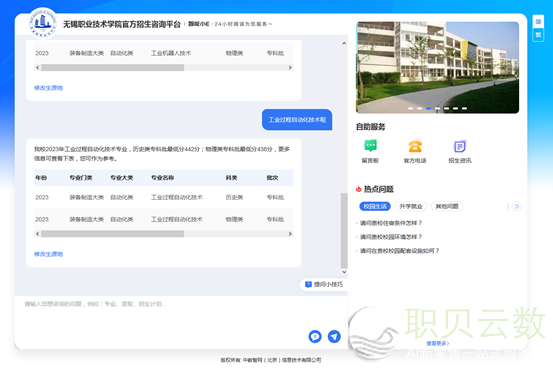Click 工业过程自动化技术 in the 历史类 row

click(177, 197)
